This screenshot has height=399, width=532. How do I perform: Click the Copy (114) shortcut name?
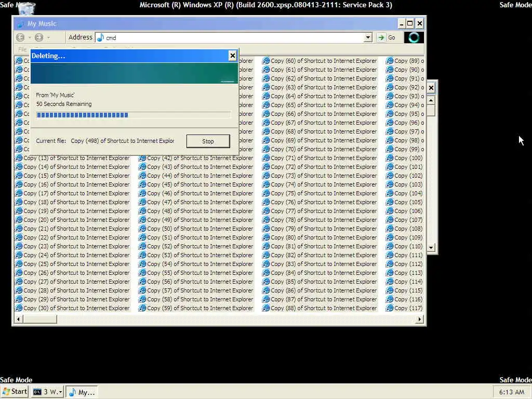408,282
